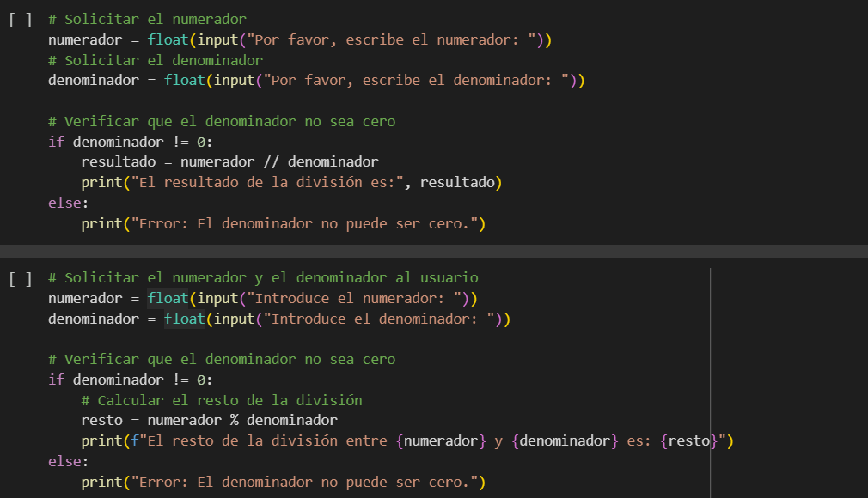This screenshot has width=868, height=498.
Task: Click the comment '# Calcular el resto de la división'
Action: click(x=222, y=401)
